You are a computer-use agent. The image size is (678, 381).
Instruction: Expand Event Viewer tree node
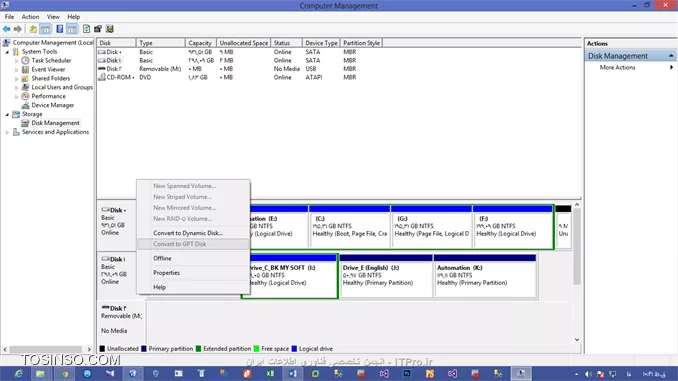(17, 70)
